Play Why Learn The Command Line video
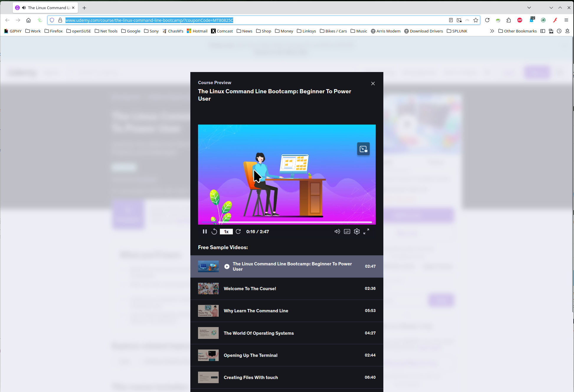Image resolution: width=574 pixels, height=392 pixels. [256, 311]
